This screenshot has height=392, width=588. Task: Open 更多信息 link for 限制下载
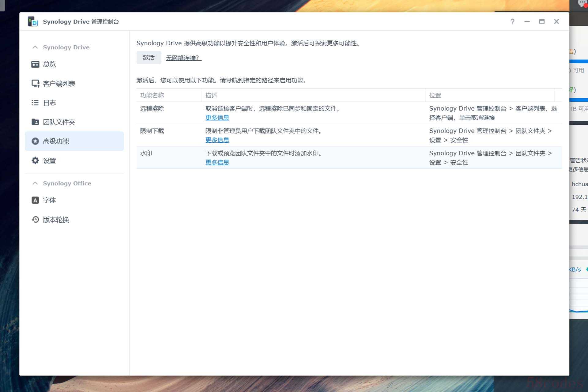click(x=217, y=140)
